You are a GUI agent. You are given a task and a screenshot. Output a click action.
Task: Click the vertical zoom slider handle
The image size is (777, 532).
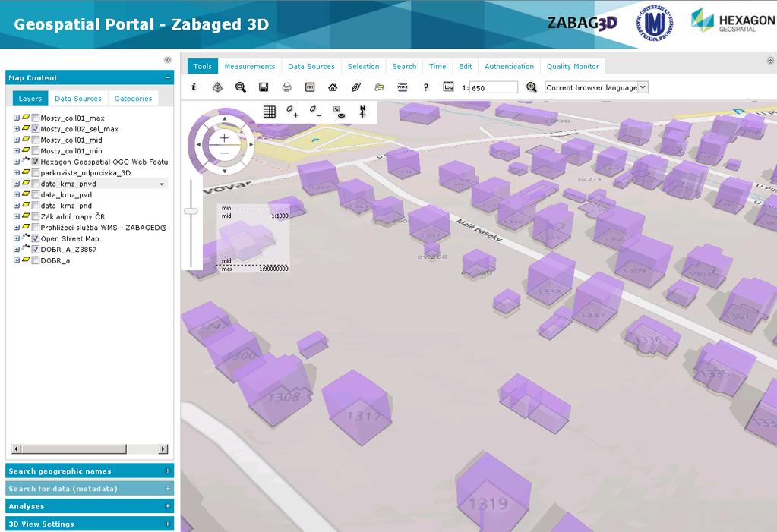pyautogui.click(x=191, y=212)
